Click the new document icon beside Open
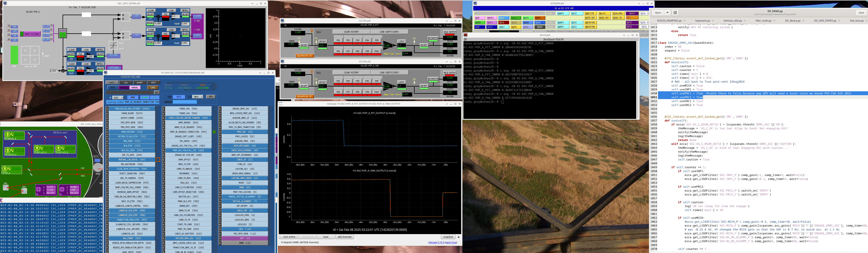868x253 pixels. click(x=675, y=12)
